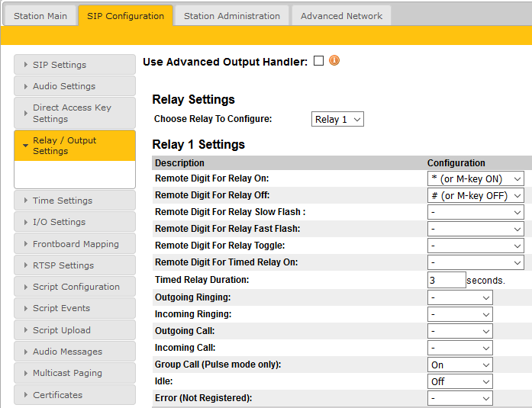Screen dimensions: 532x408
Task: Expand the SIP Settings sidebar section
Action: point(74,65)
